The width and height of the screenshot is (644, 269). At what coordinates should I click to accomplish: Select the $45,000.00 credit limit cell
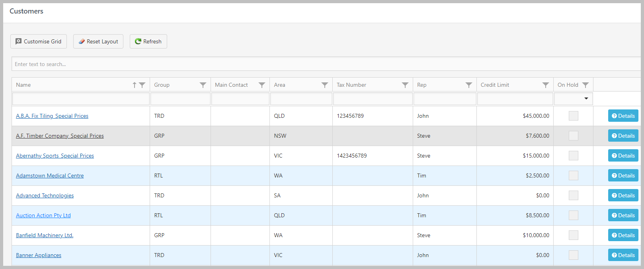515,116
